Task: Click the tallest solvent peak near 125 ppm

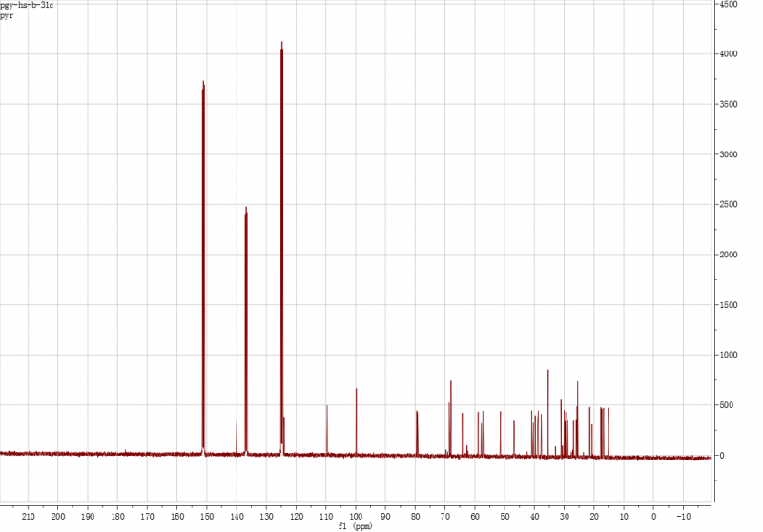Action: 281,248
